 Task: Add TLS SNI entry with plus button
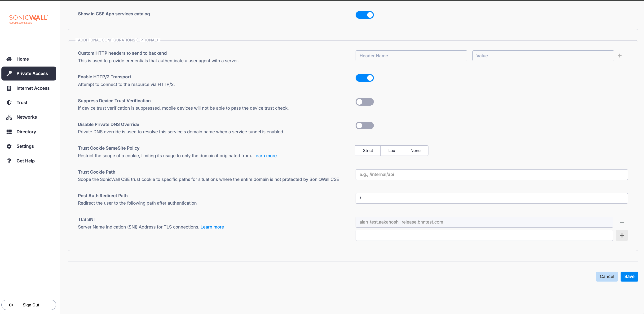click(622, 235)
